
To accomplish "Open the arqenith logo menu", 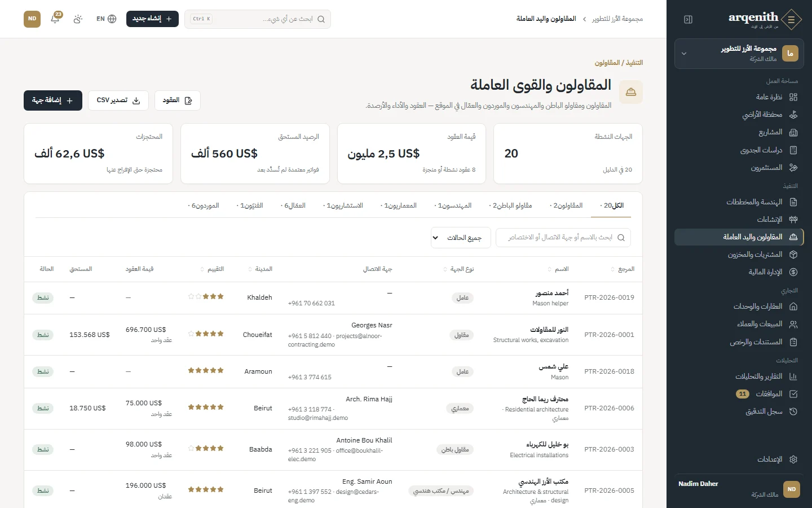I will (792, 19).
